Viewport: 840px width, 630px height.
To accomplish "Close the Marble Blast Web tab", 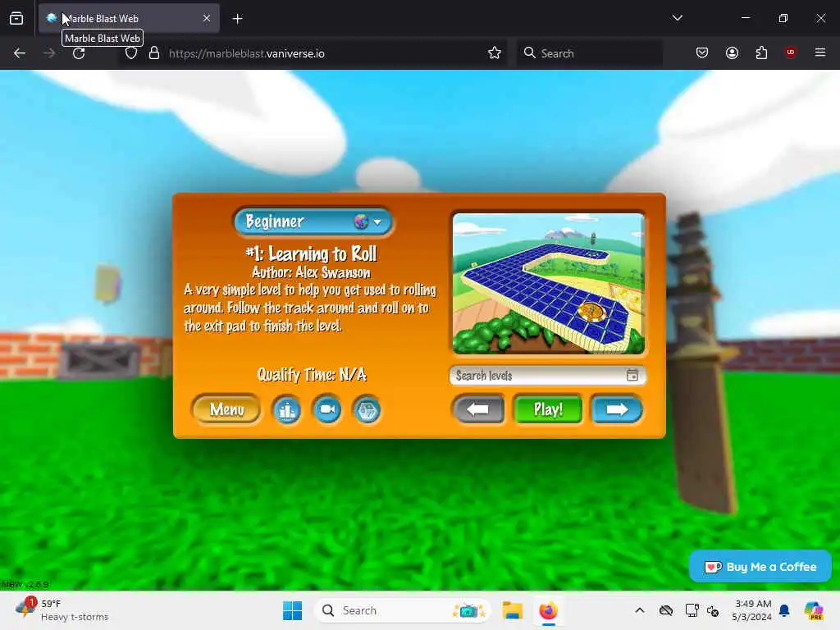I will pos(207,18).
